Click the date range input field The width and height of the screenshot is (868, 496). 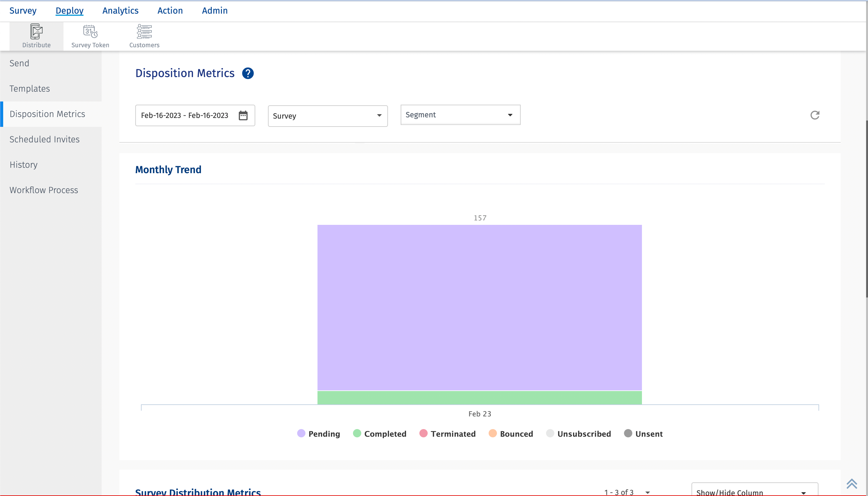pos(184,115)
